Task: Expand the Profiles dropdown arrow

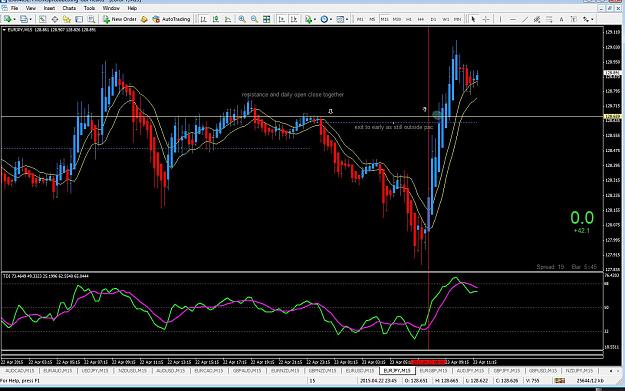Action: [x=31, y=19]
